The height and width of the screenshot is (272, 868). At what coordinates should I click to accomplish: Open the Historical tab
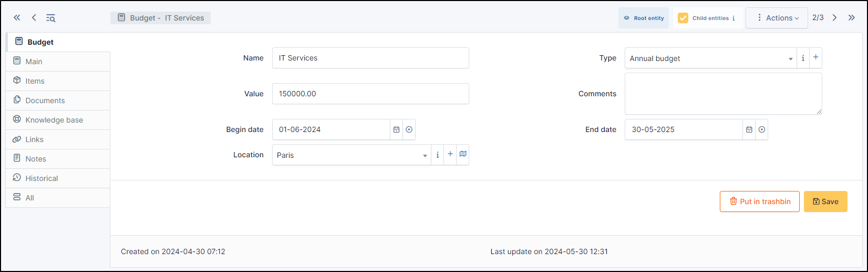click(42, 178)
